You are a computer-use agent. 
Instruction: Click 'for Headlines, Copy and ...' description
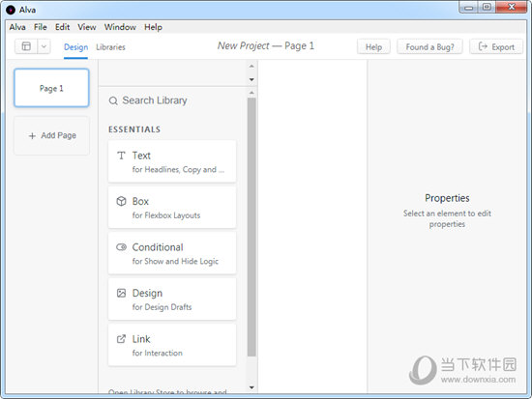[x=178, y=169]
